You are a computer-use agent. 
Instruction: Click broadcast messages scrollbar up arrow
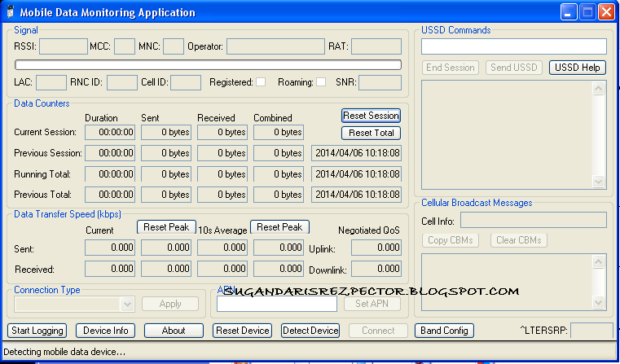point(598,261)
